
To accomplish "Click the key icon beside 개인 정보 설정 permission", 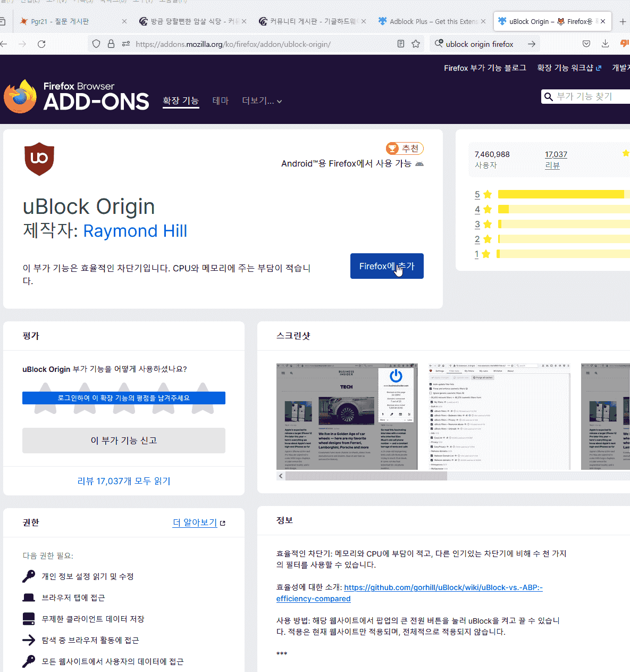I will (29, 576).
